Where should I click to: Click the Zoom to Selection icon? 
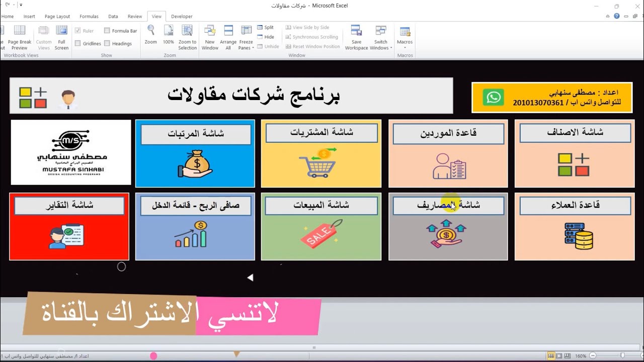[x=187, y=31]
